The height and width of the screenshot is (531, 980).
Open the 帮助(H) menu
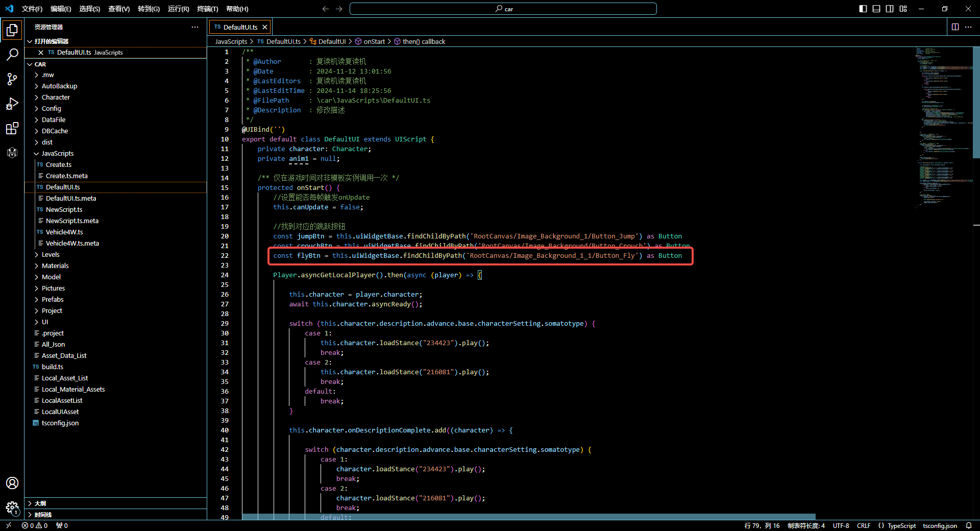[237, 9]
